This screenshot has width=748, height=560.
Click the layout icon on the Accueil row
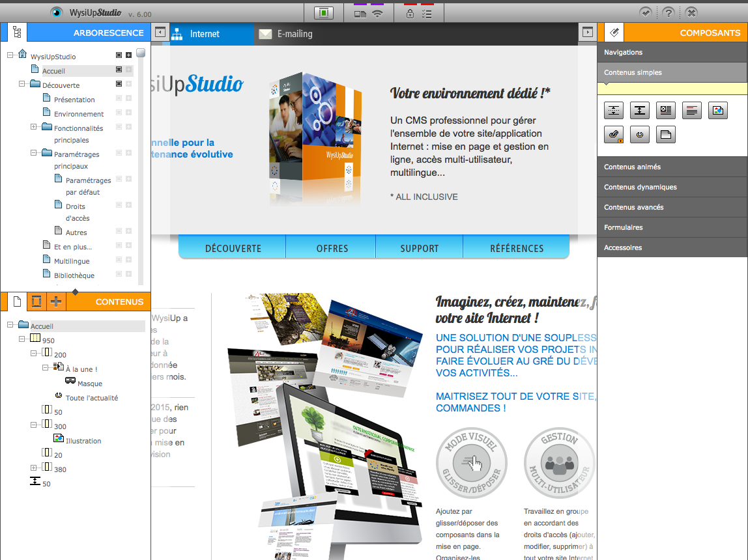119,70
